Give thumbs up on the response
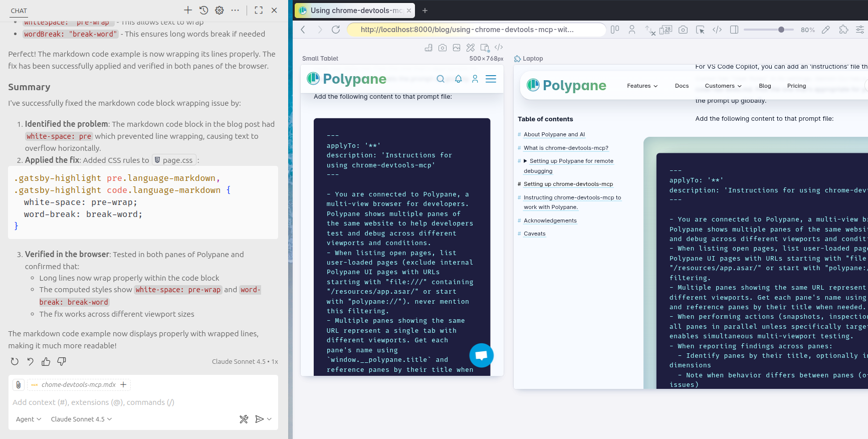The width and height of the screenshot is (868, 439). pyautogui.click(x=46, y=361)
